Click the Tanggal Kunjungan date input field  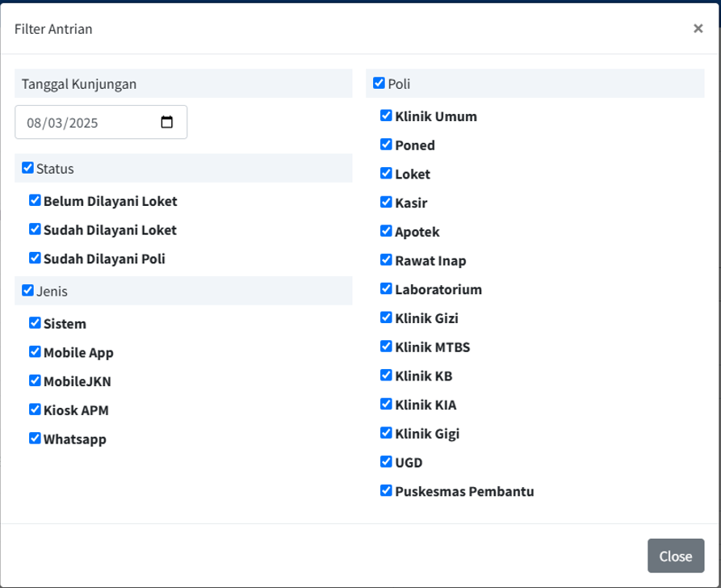tap(89, 123)
